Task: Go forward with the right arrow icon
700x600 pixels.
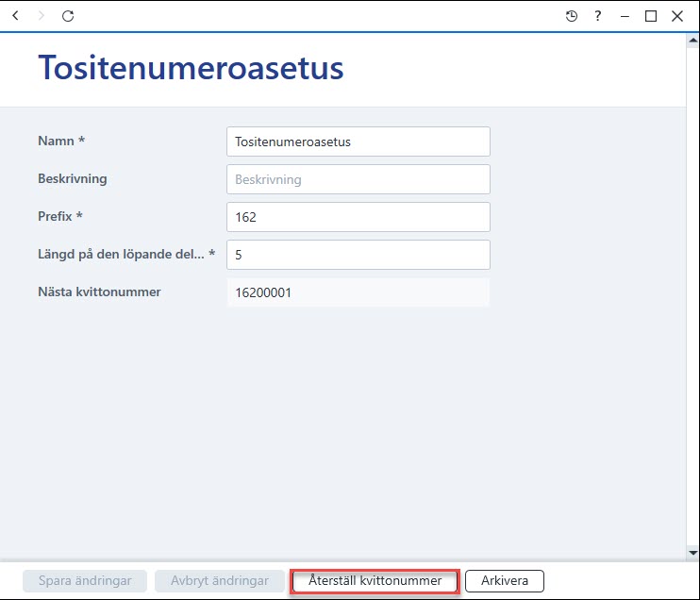Action: coord(42,16)
